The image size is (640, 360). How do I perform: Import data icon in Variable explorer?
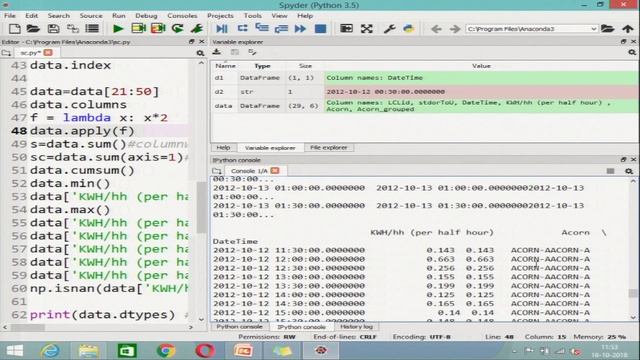coord(217,52)
